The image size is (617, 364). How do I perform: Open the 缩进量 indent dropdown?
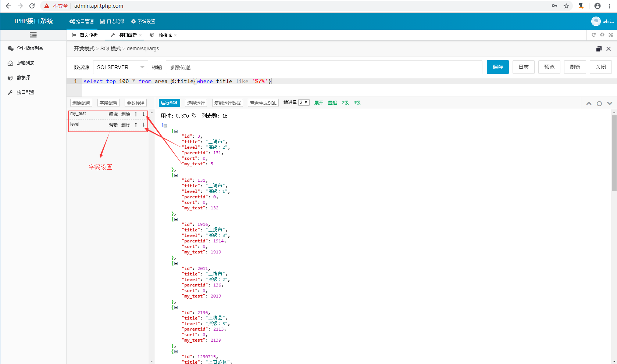(x=304, y=102)
